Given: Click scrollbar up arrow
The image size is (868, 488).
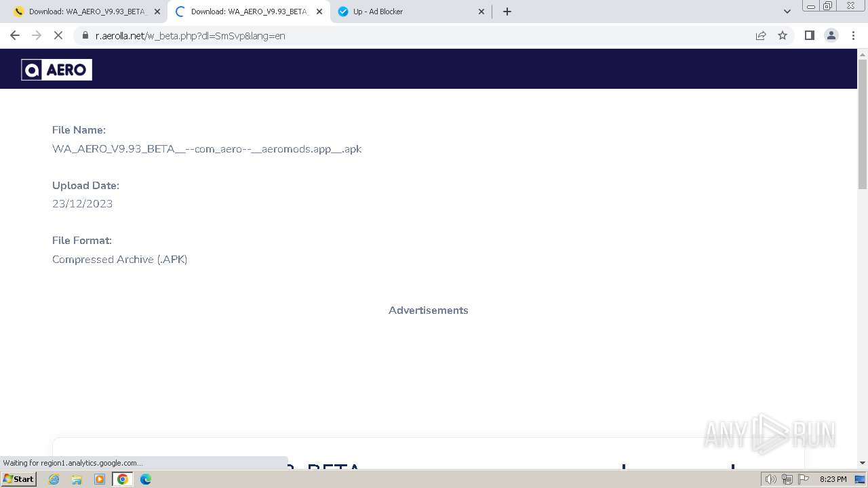Looking at the screenshot, I should 863,54.
